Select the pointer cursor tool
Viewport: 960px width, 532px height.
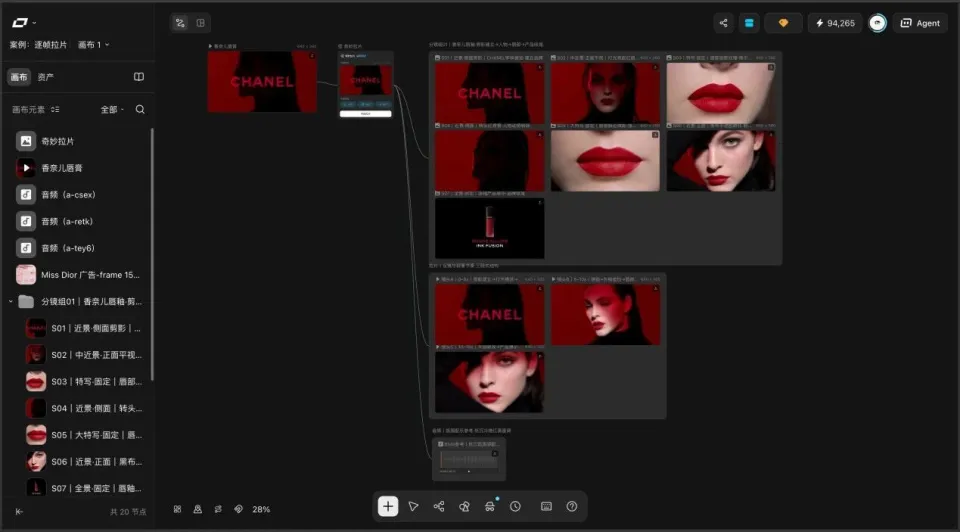[x=413, y=506]
